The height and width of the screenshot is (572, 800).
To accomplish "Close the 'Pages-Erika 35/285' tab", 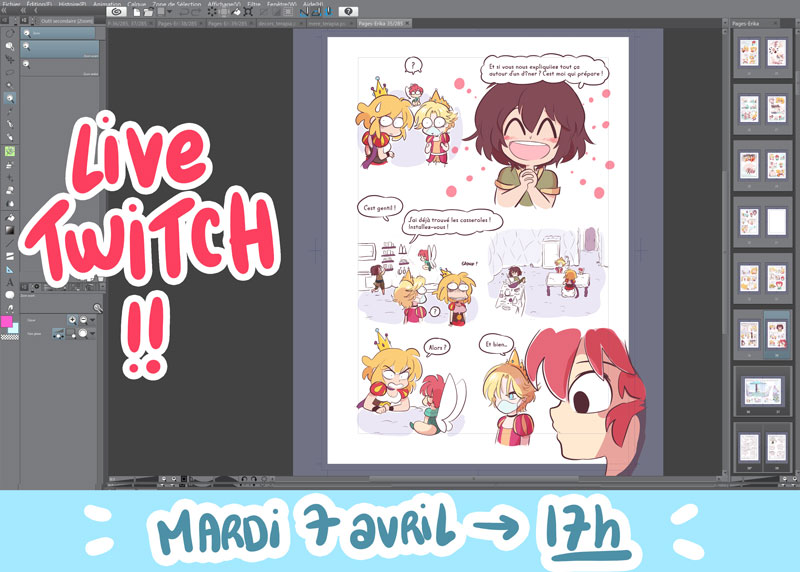I will click(407, 23).
